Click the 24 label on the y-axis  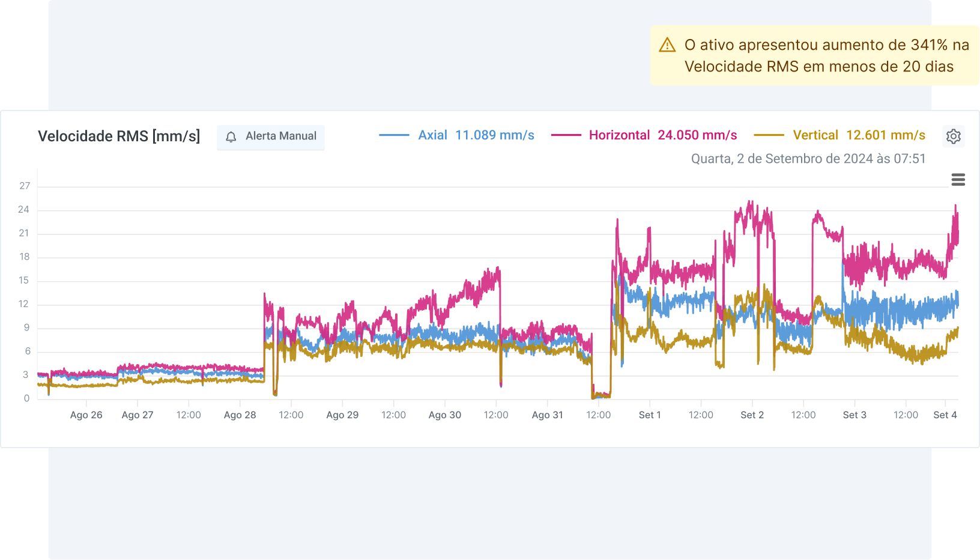23,210
